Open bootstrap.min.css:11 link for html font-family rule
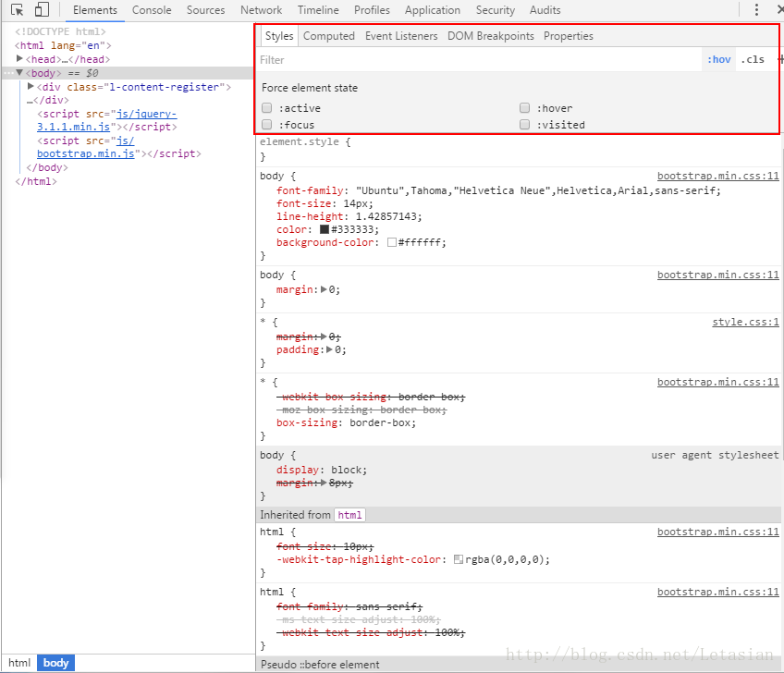The width and height of the screenshot is (784, 673). [x=718, y=592]
